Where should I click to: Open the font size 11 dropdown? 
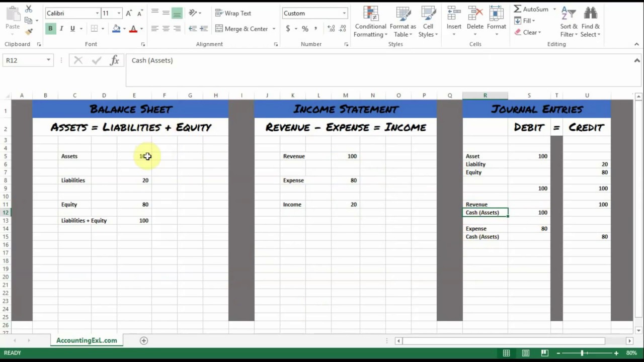pyautogui.click(x=119, y=13)
